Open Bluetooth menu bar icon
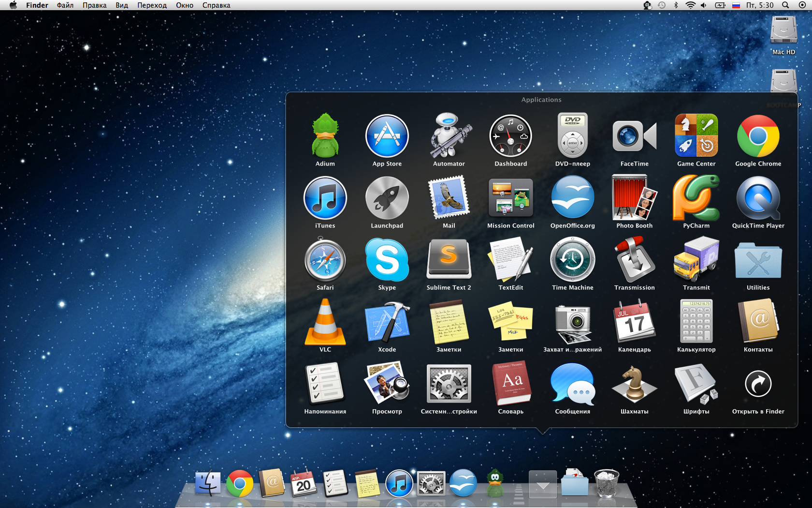 (676, 5)
